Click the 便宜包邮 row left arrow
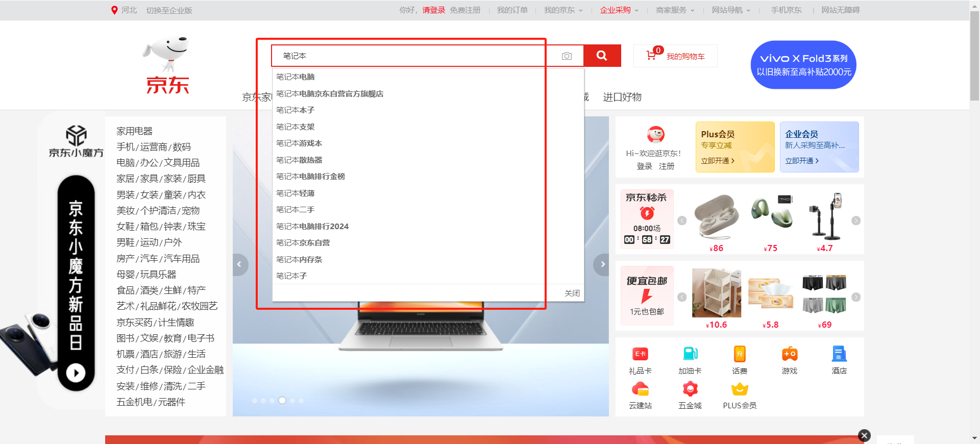This screenshot has height=444, width=980. [682, 297]
